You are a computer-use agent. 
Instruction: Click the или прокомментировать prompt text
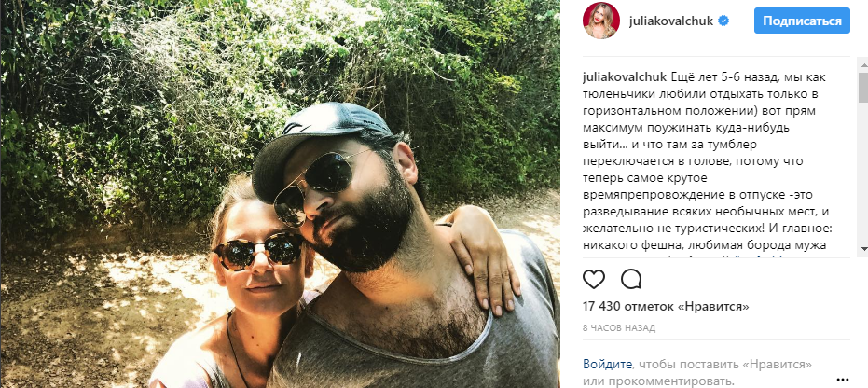point(659,381)
